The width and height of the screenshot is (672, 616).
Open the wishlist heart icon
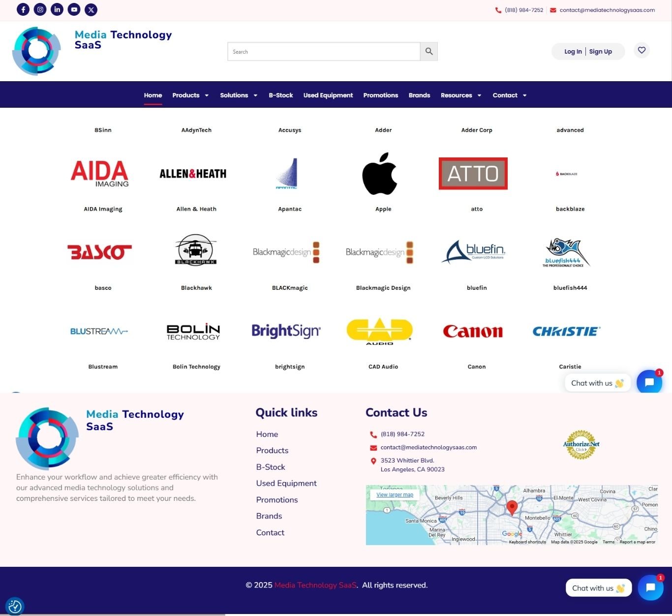point(641,50)
